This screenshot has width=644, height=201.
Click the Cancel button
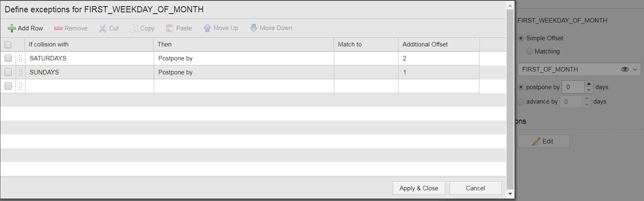[x=475, y=188]
